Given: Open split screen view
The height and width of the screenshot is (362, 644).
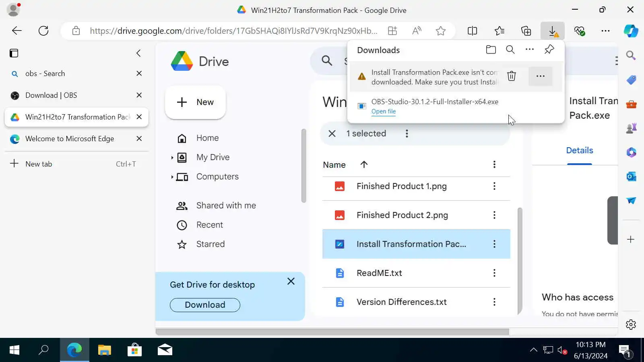Looking at the screenshot, I should (x=473, y=31).
